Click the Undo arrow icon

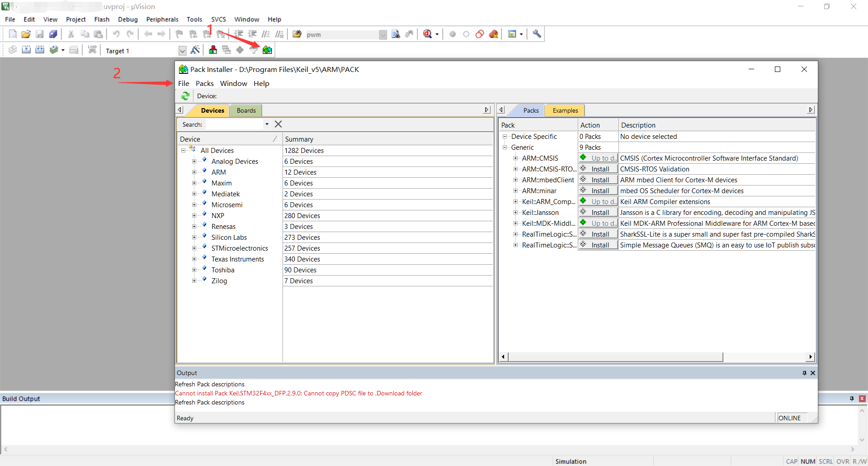116,34
